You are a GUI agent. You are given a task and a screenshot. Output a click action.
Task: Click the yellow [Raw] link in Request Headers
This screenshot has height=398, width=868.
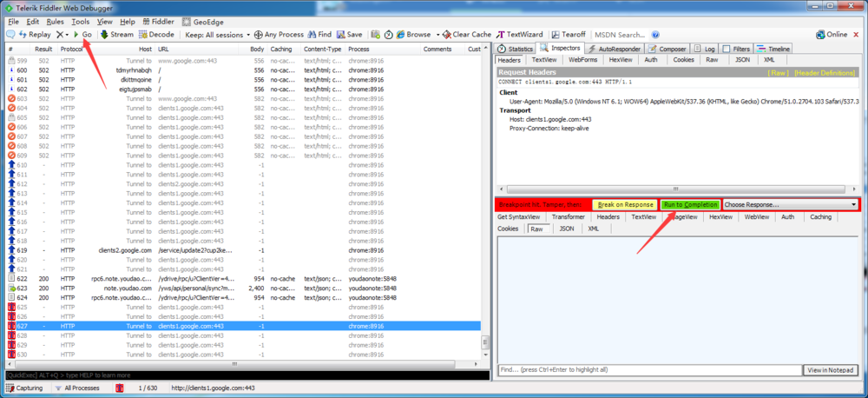pos(777,73)
